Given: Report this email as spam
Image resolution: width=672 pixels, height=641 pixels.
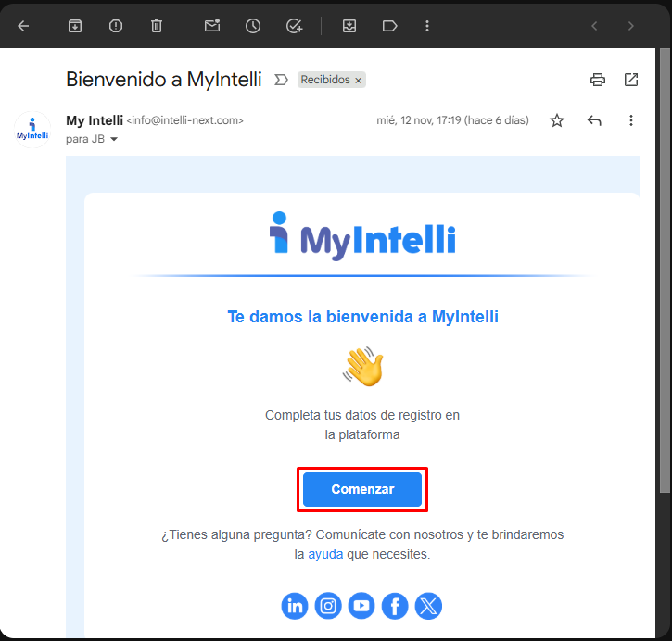Looking at the screenshot, I should [x=116, y=26].
